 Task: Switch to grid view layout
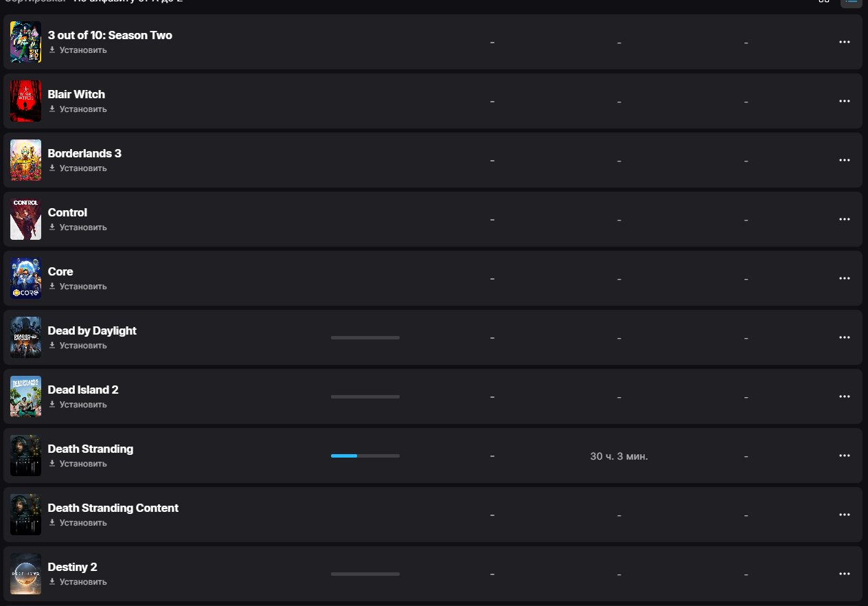(x=824, y=2)
